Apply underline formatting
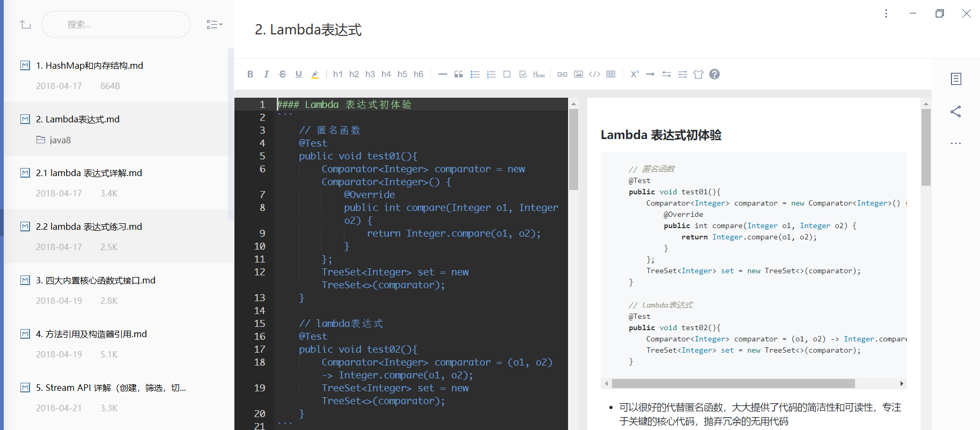 click(x=299, y=74)
